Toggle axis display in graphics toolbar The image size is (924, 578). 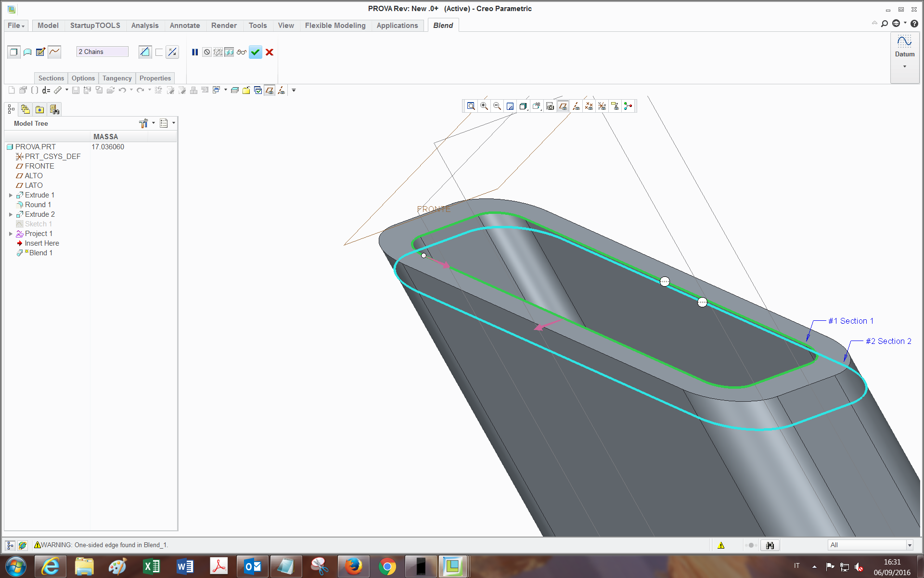click(576, 106)
